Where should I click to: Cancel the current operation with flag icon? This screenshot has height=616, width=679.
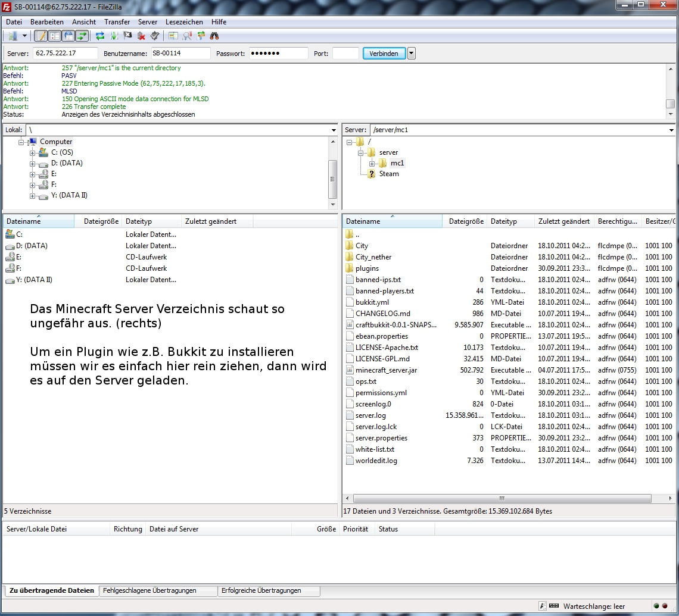pos(127,36)
